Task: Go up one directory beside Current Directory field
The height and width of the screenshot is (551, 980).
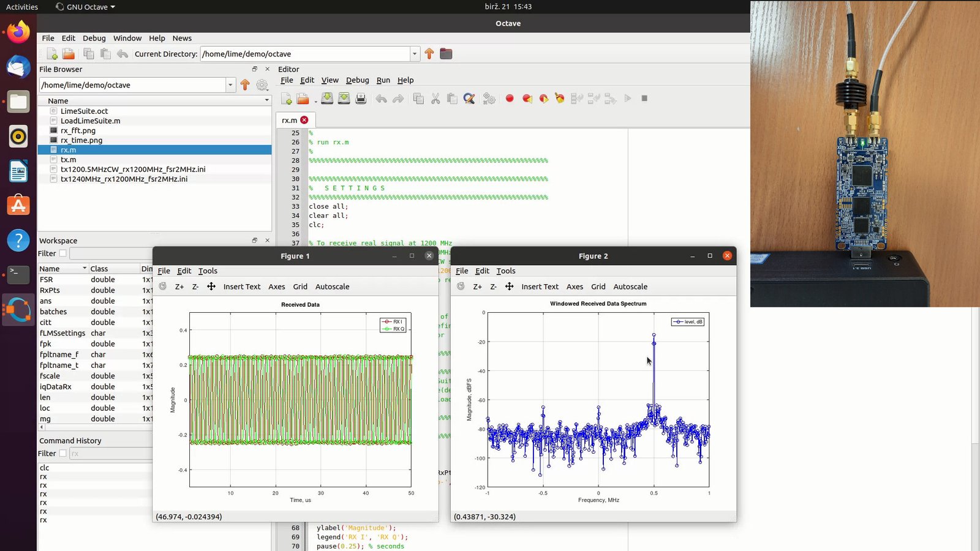Action: point(429,54)
